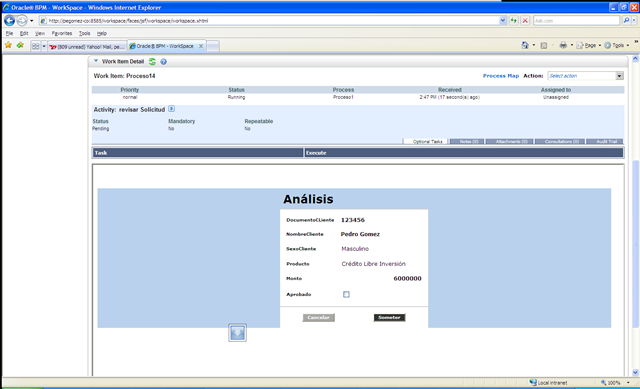Open the address bar history dropdown
640x389 pixels.
click(x=503, y=20)
